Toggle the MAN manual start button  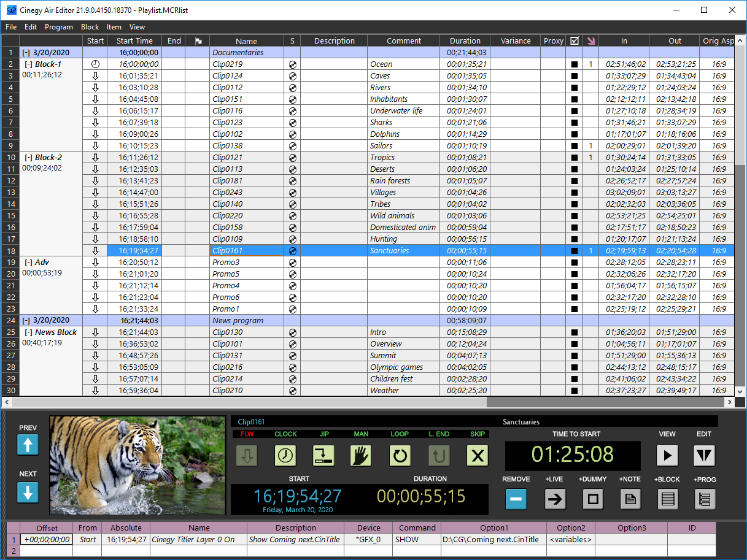(x=362, y=455)
